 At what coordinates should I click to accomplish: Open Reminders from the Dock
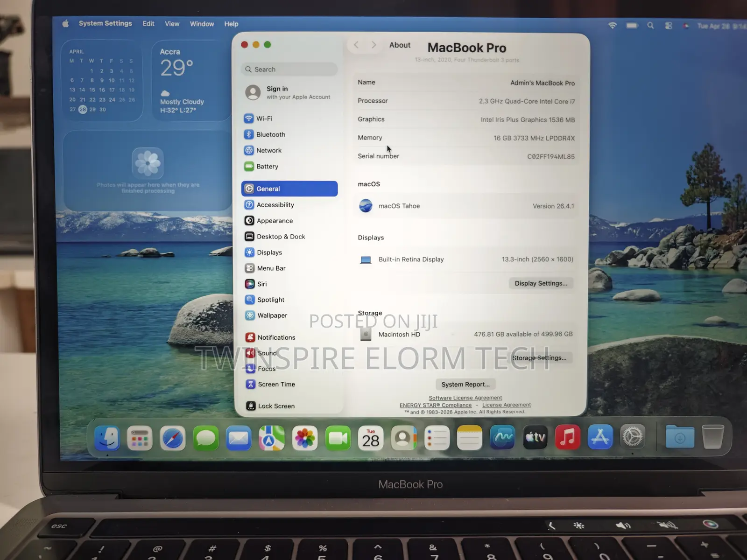click(437, 438)
